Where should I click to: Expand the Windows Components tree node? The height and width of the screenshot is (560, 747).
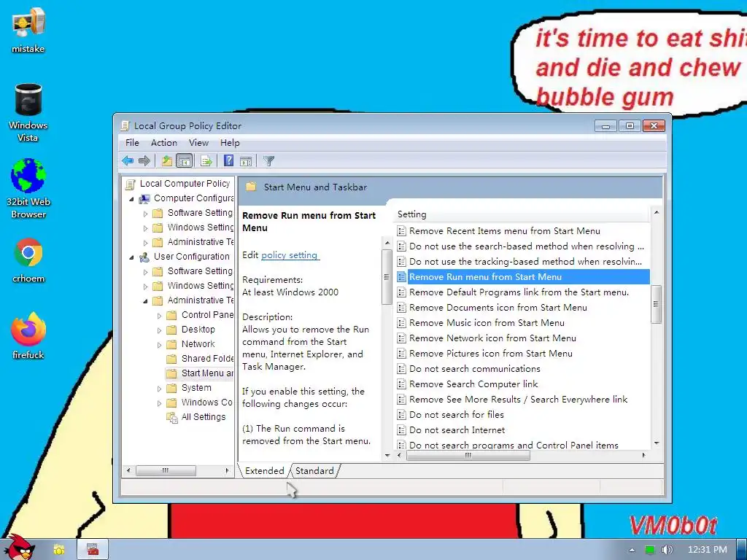[x=160, y=403]
